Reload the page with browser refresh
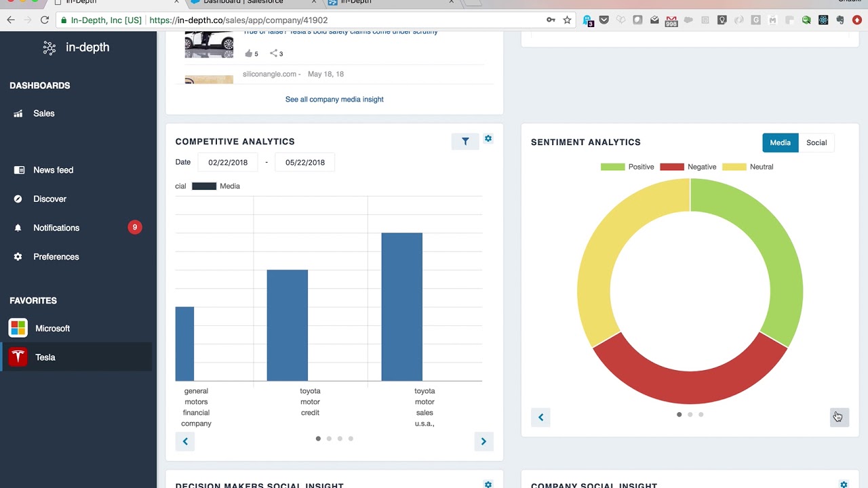 pyautogui.click(x=45, y=20)
